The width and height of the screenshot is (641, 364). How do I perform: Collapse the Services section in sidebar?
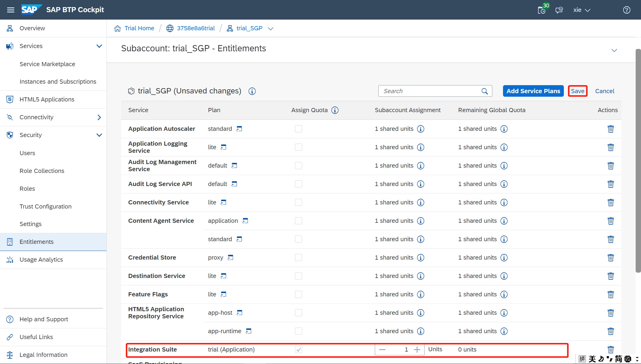pyautogui.click(x=99, y=46)
